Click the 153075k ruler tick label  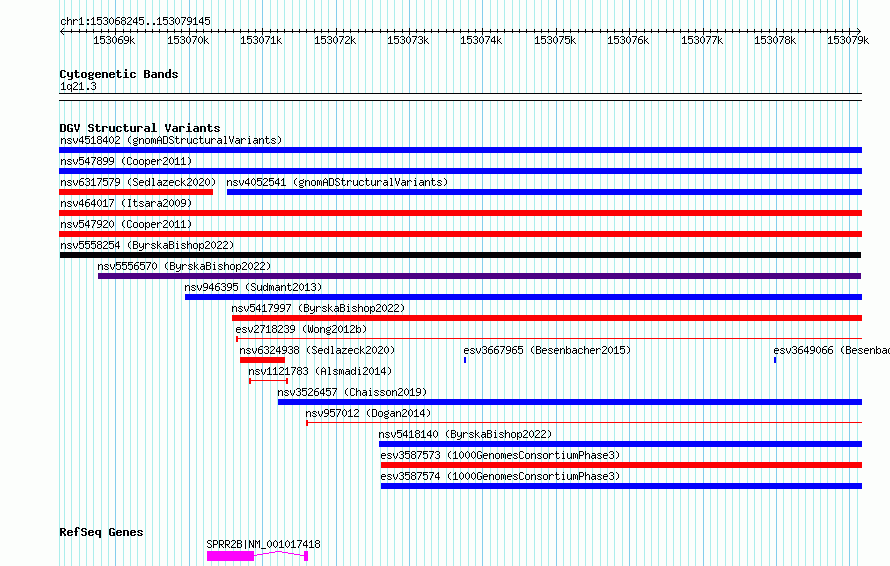tap(555, 41)
